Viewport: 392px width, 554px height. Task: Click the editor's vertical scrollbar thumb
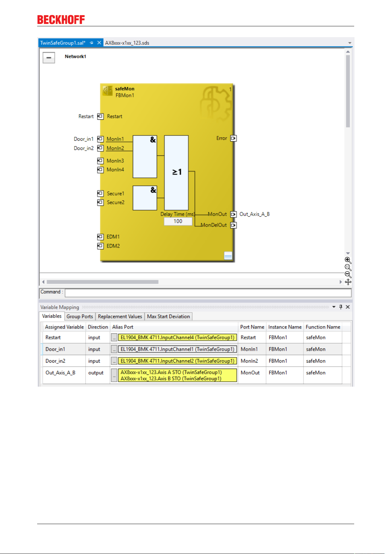[348, 91]
